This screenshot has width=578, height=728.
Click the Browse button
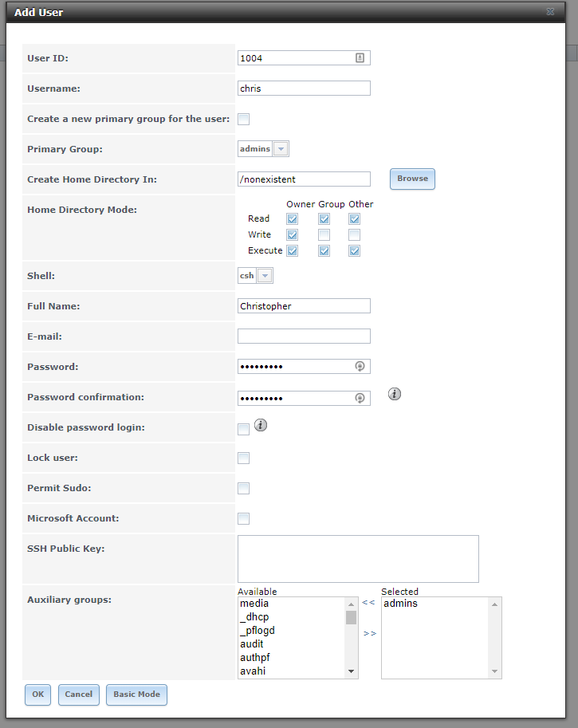pos(412,179)
